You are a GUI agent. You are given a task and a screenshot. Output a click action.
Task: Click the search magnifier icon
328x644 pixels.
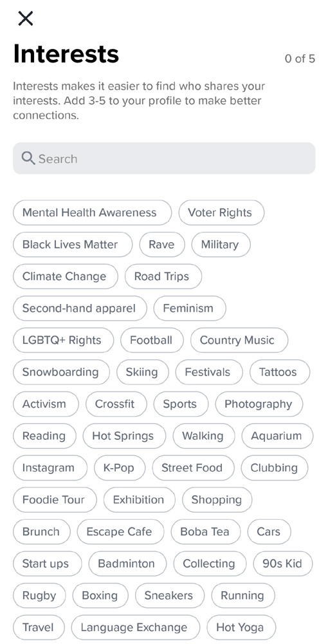[28, 158]
